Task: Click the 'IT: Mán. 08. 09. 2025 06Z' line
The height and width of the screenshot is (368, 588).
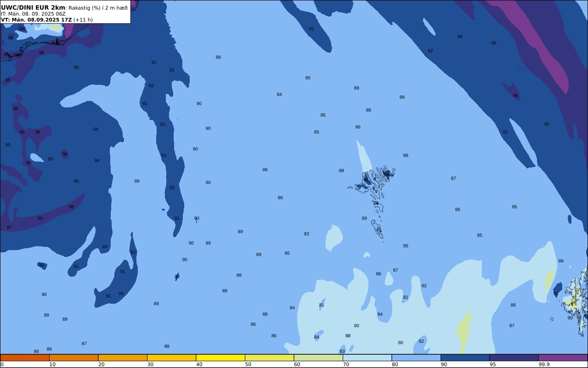Action: [33, 14]
